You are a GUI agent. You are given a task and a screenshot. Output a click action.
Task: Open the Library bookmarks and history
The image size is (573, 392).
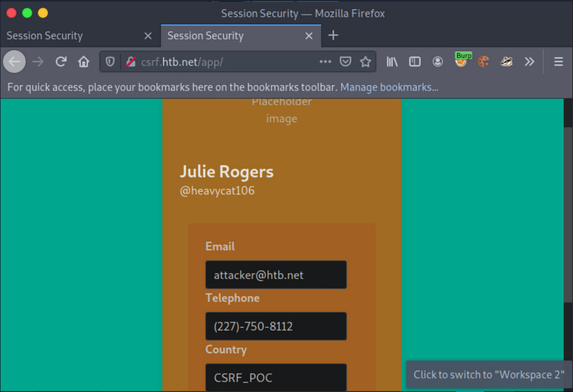click(x=392, y=62)
